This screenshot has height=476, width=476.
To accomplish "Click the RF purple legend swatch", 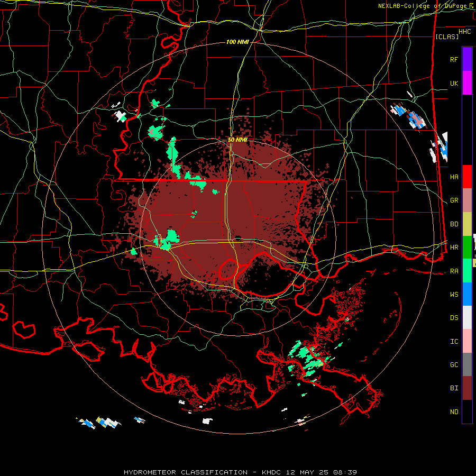I will 467,59.
